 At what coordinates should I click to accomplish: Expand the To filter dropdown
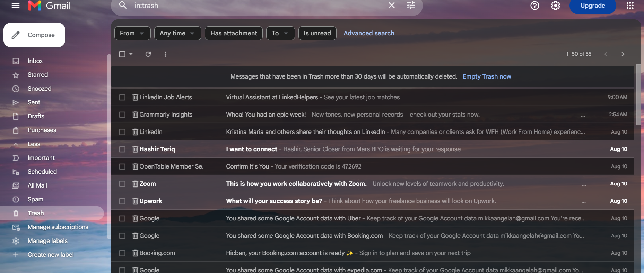280,33
